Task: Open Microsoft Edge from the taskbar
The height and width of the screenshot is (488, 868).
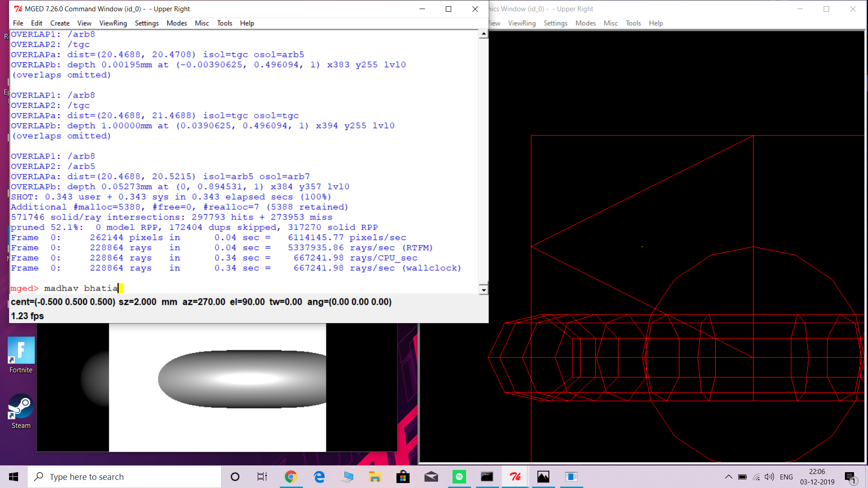Action: tap(319, 477)
